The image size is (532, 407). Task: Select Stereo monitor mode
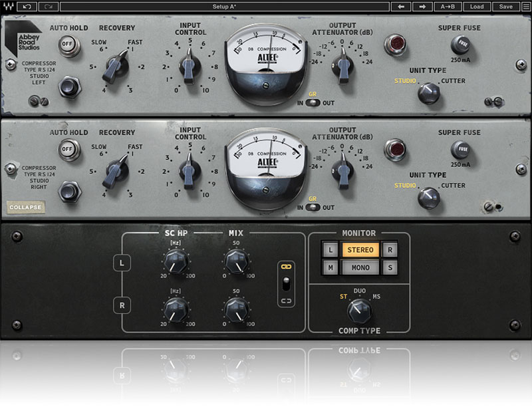click(361, 250)
